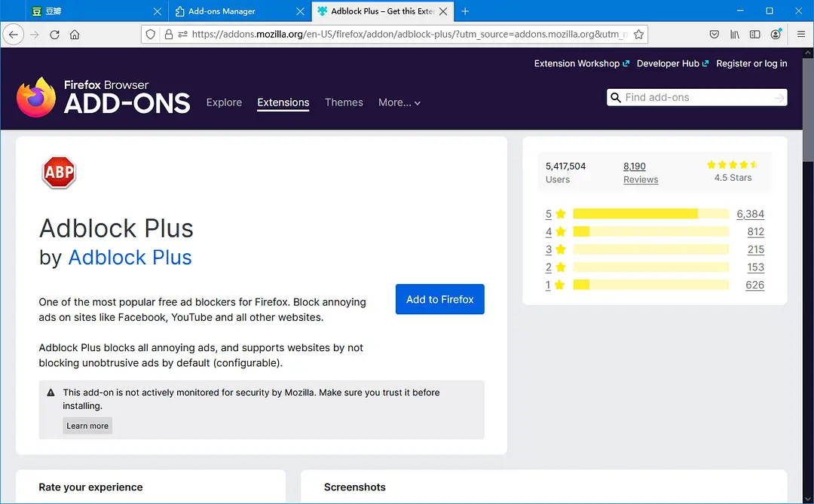Reload the current page
814x504 pixels.
pyautogui.click(x=54, y=35)
